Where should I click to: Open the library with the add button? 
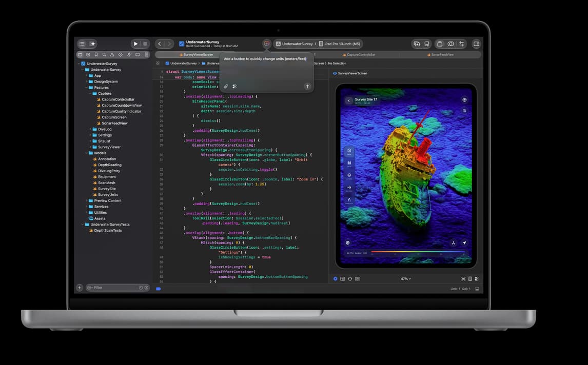[417, 44]
